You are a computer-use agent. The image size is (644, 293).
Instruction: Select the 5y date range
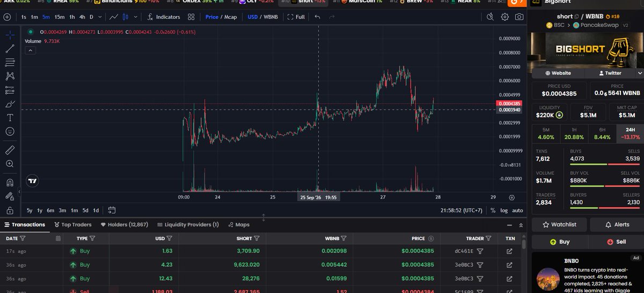click(x=30, y=210)
